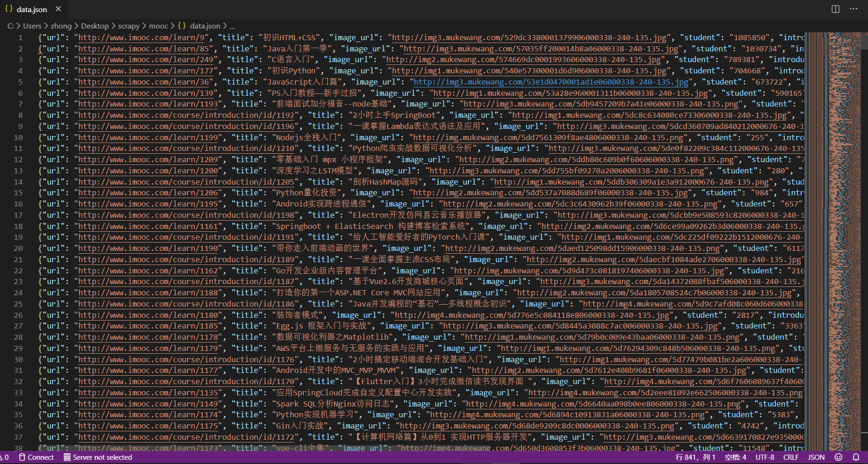Open link course/introduction/id/1172
The height and width of the screenshot is (464, 868).
(187, 437)
